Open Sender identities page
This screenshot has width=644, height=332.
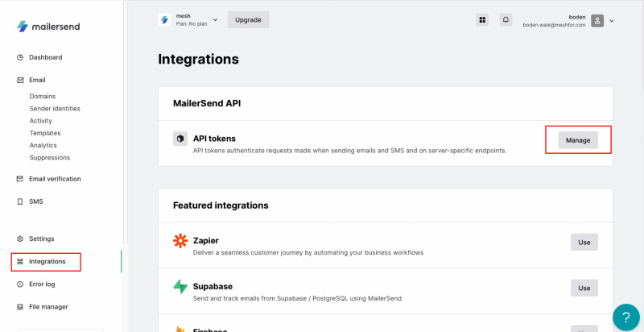click(x=55, y=108)
